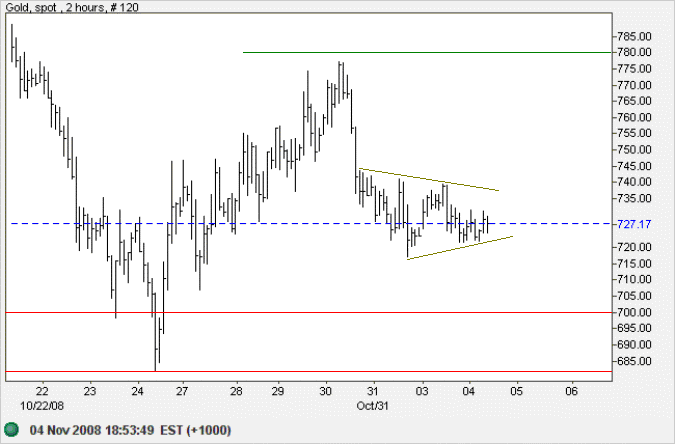This screenshot has height=444, width=675.
Task: Click price axis label 745.00
Action: [x=634, y=166]
